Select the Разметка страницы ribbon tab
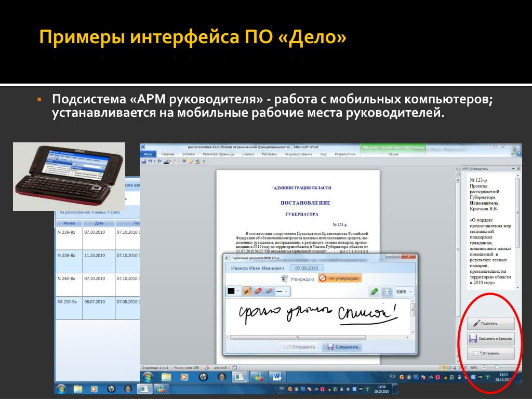The width and height of the screenshot is (532, 399). [x=218, y=154]
